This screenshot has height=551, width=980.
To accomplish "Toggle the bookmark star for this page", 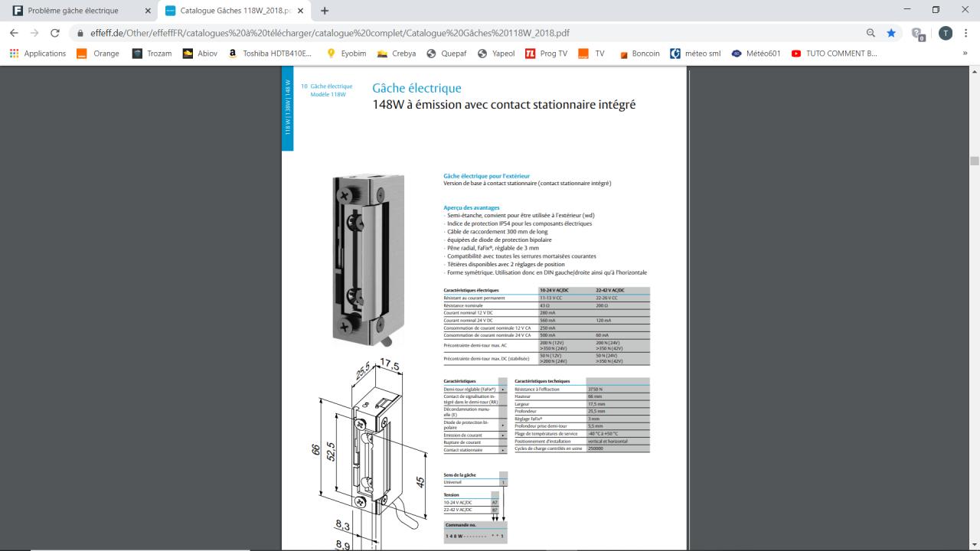I will 891,33.
